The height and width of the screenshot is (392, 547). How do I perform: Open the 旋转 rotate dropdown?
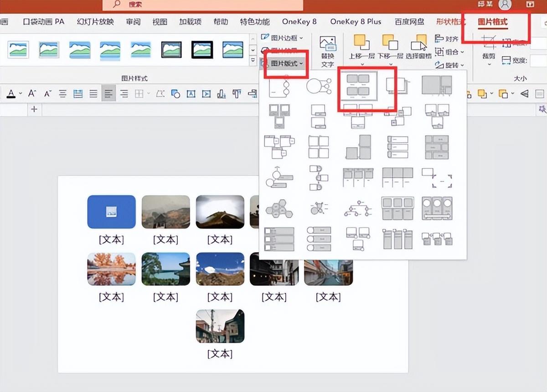click(x=450, y=65)
